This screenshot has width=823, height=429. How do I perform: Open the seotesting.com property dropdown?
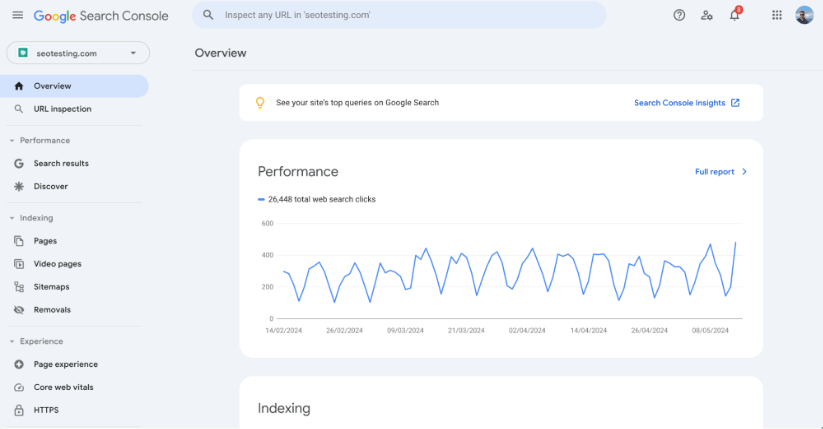pos(77,53)
